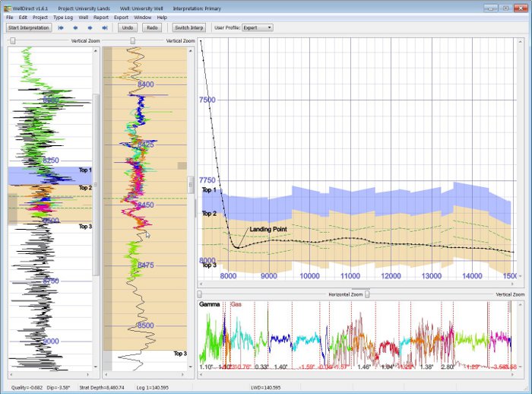Viewport: 532px width, 394px height.
Task: Click the Undo button
Action: [x=128, y=28]
